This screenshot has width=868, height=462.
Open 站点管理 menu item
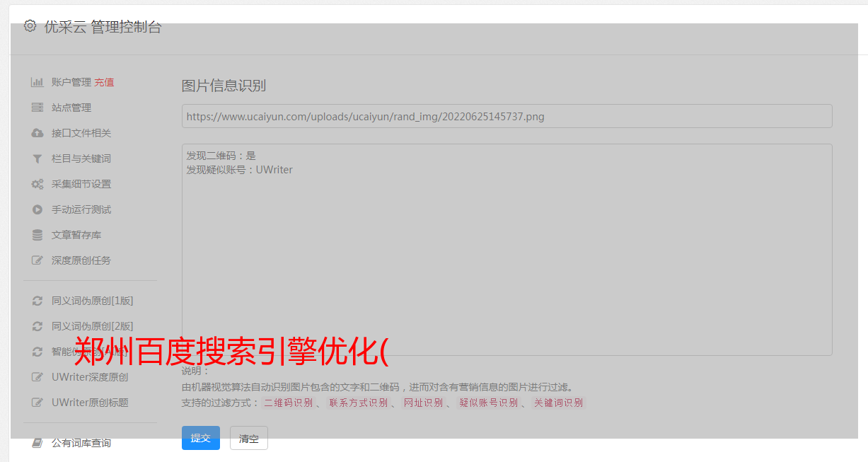(71, 108)
